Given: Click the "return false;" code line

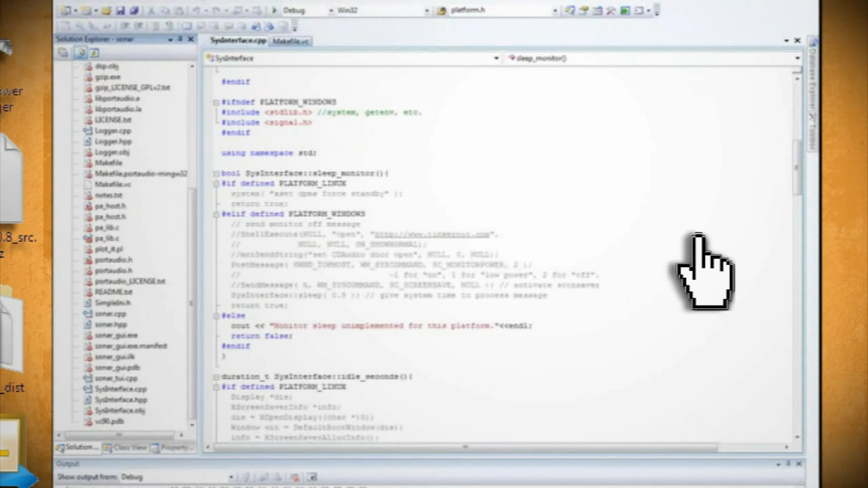Looking at the screenshot, I should (x=261, y=336).
